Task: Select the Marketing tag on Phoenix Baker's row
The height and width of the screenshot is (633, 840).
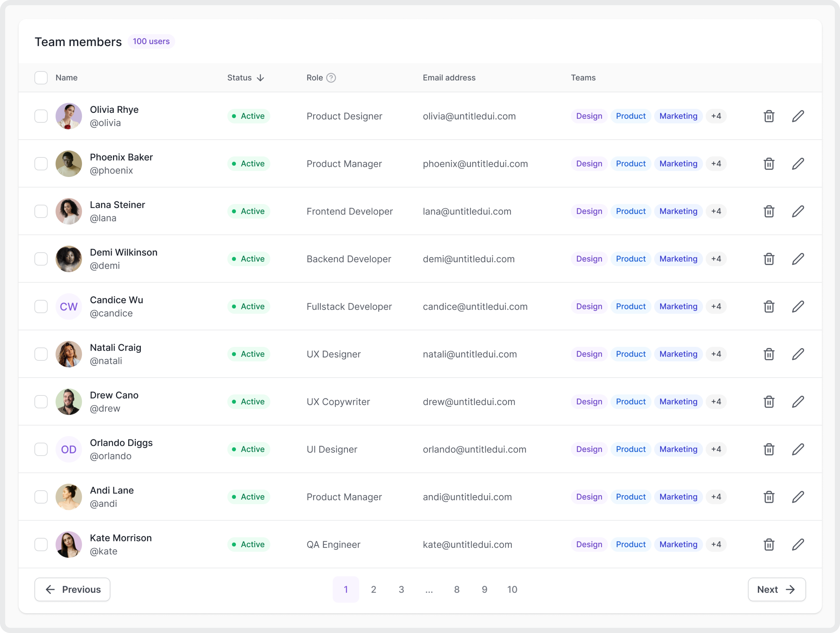Action: (x=678, y=164)
